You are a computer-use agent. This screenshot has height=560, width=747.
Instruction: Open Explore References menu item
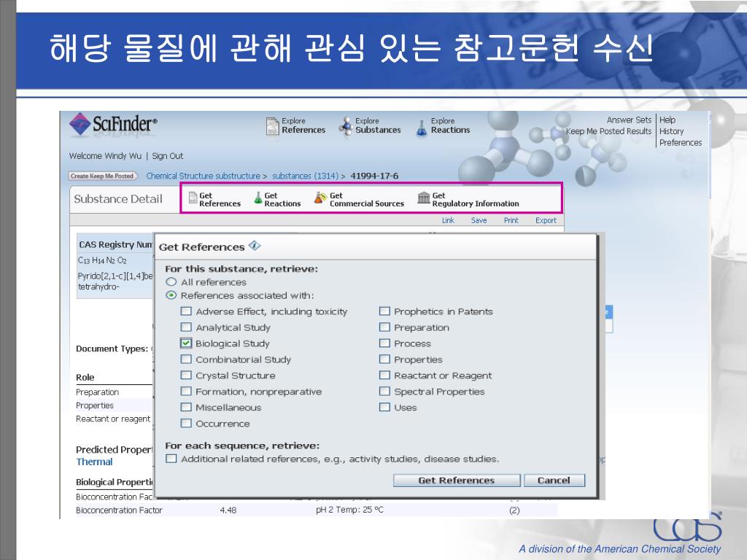(303, 125)
